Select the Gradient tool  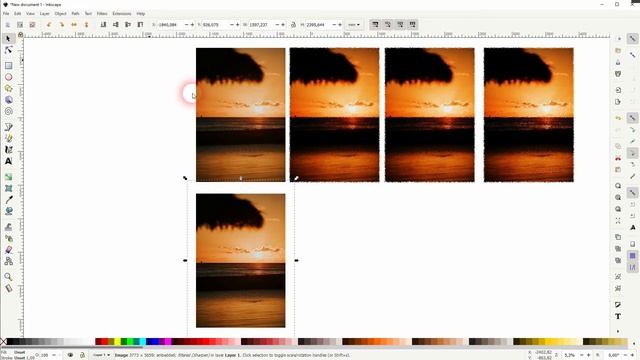8,177
